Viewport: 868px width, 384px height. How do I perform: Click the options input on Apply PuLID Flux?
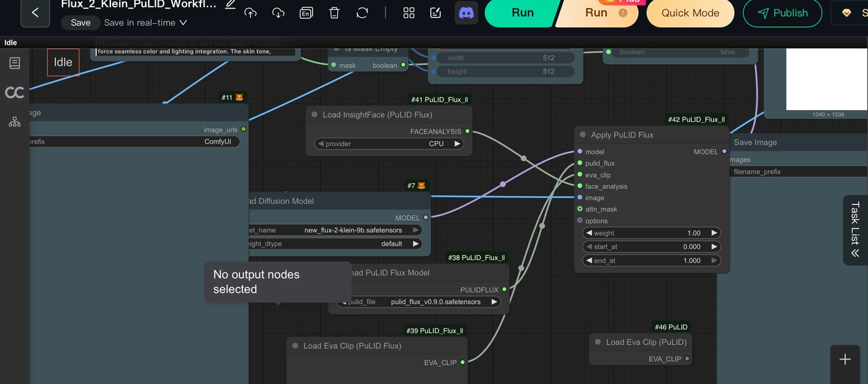[580, 220]
